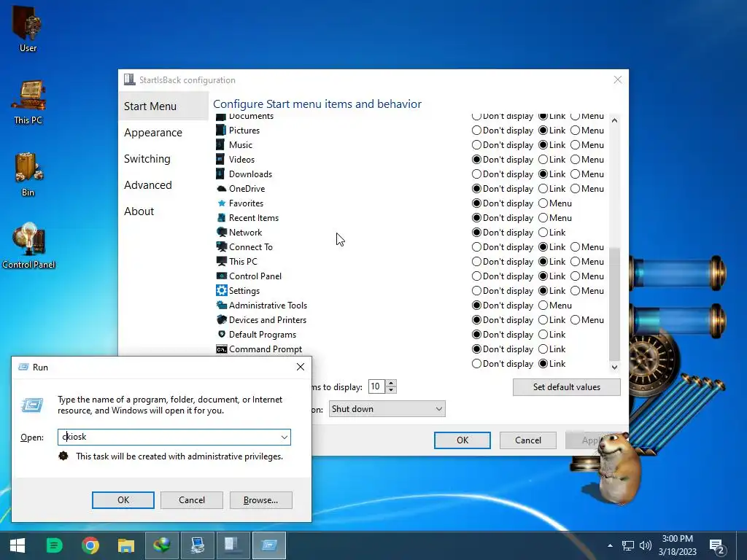The height and width of the screenshot is (560, 747).
Task: Increase items to display count
Action: [x=391, y=383]
